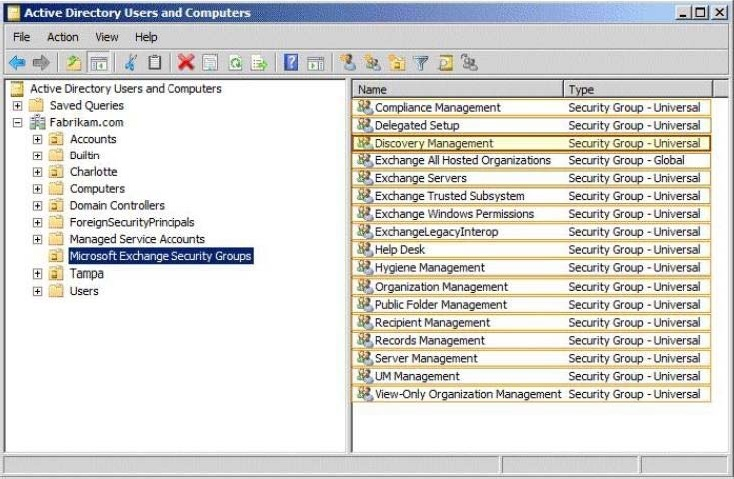Select the Hygiene Management group row
The height and width of the screenshot is (479, 734).
pos(531,267)
